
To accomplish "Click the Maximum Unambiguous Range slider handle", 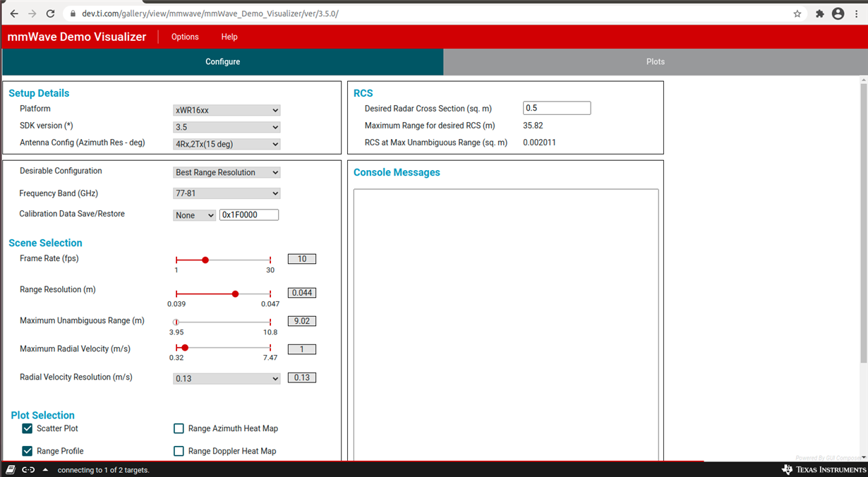I will tap(176, 322).
